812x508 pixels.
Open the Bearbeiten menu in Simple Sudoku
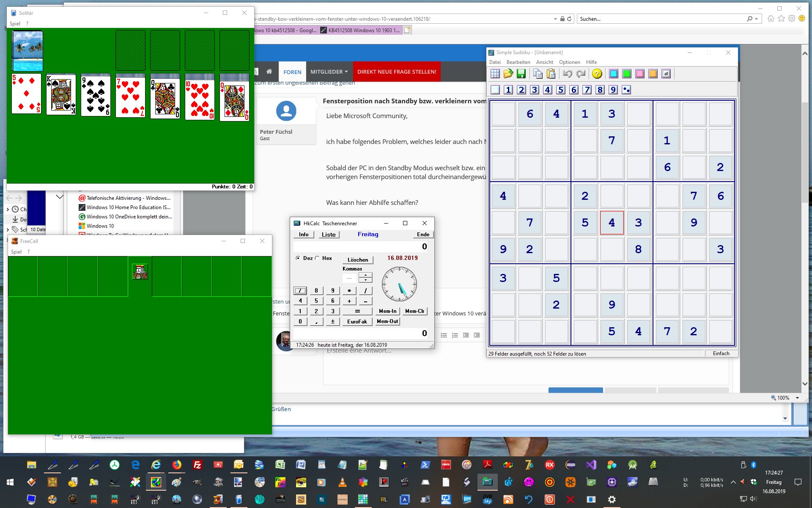pyautogui.click(x=518, y=62)
